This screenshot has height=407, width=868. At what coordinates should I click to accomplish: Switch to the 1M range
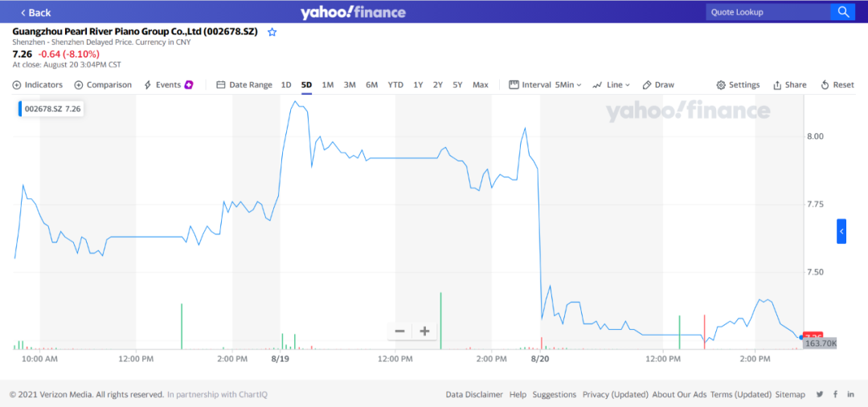(x=328, y=85)
